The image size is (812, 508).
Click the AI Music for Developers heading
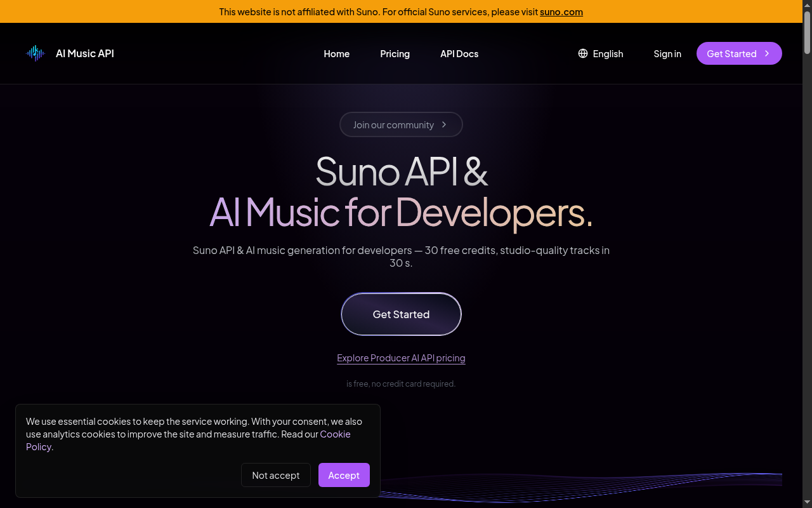click(401, 211)
